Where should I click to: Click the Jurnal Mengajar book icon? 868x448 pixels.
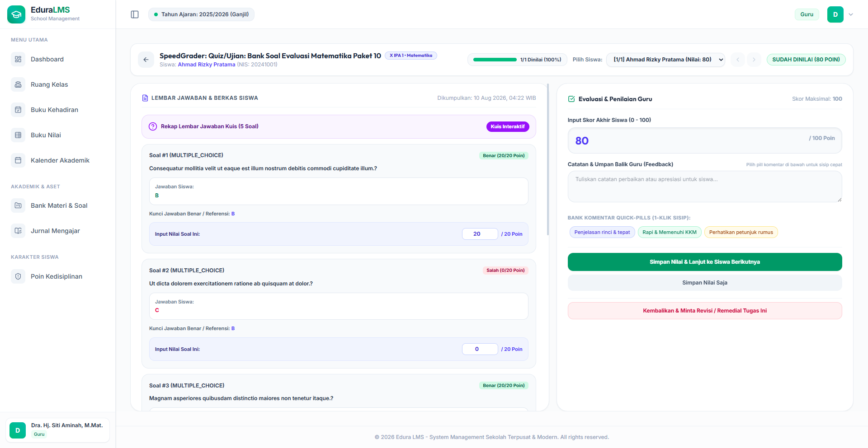[18, 231]
